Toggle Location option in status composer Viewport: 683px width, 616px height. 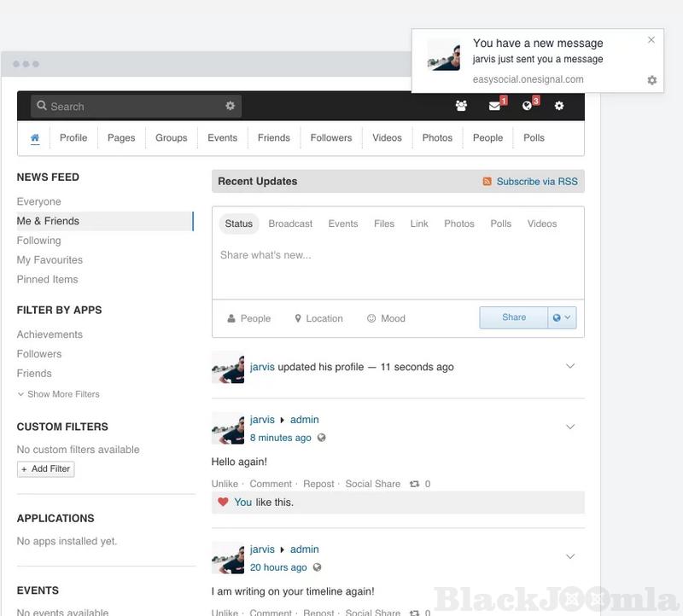point(318,318)
